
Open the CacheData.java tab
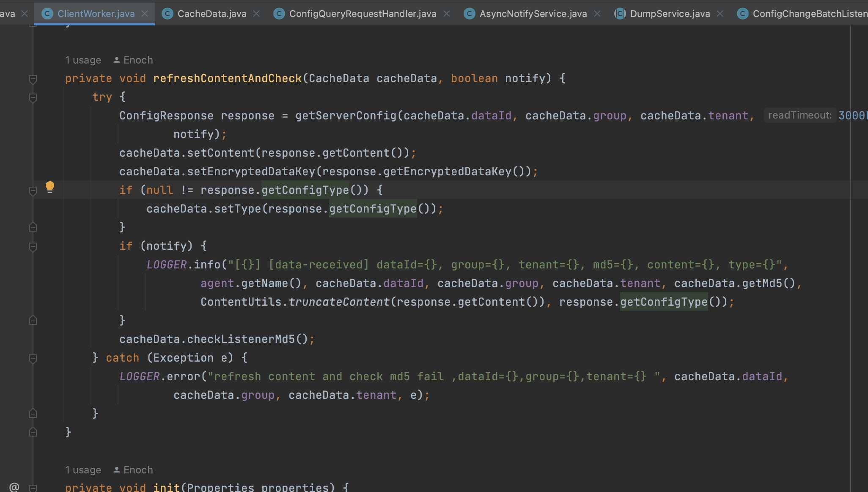pos(212,14)
